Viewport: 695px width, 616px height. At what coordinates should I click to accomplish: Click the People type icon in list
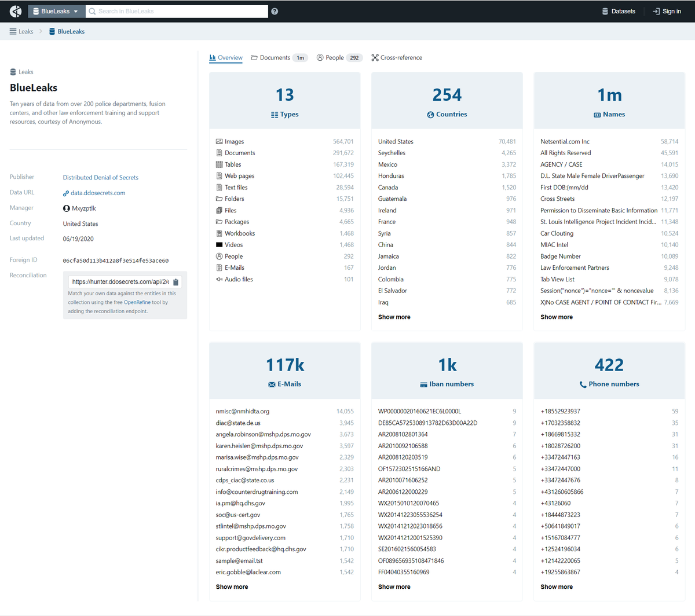click(x=220, y=256)
